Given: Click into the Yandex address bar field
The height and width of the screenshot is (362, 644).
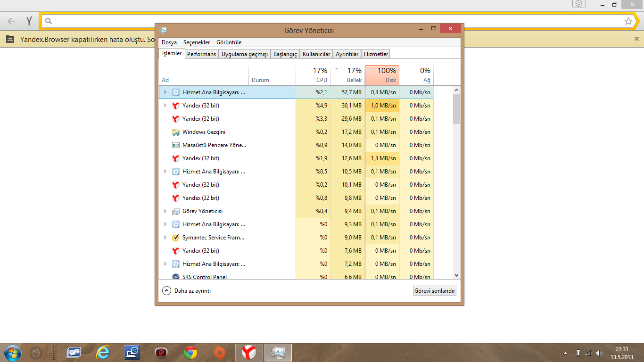Looking at the screenshot, I should (x=339, y=21).
